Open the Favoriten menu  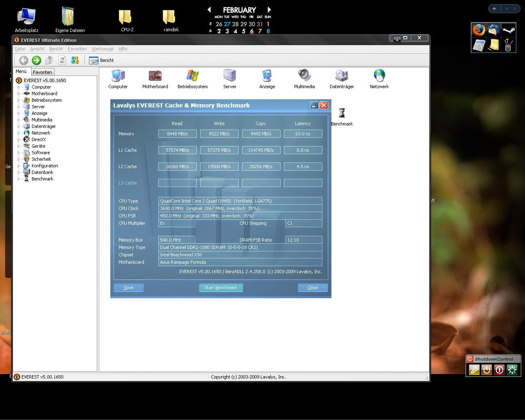[x=77, y=49]
